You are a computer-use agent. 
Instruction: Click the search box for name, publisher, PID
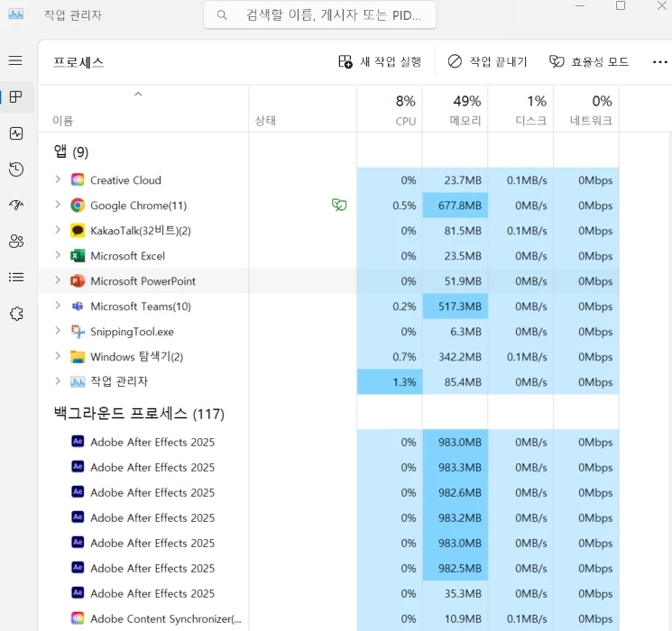(x=319, y=15)
